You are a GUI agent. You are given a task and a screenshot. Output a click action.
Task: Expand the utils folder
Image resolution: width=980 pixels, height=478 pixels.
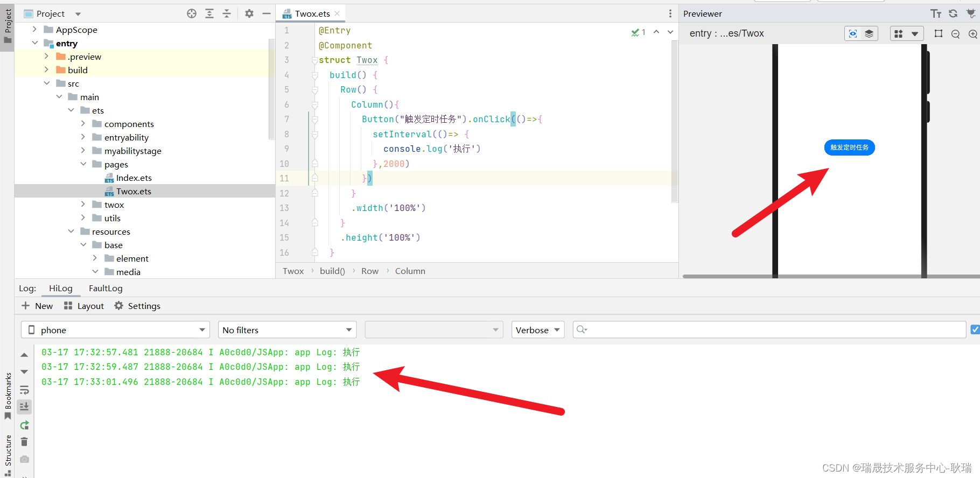(x=83, y=217)
